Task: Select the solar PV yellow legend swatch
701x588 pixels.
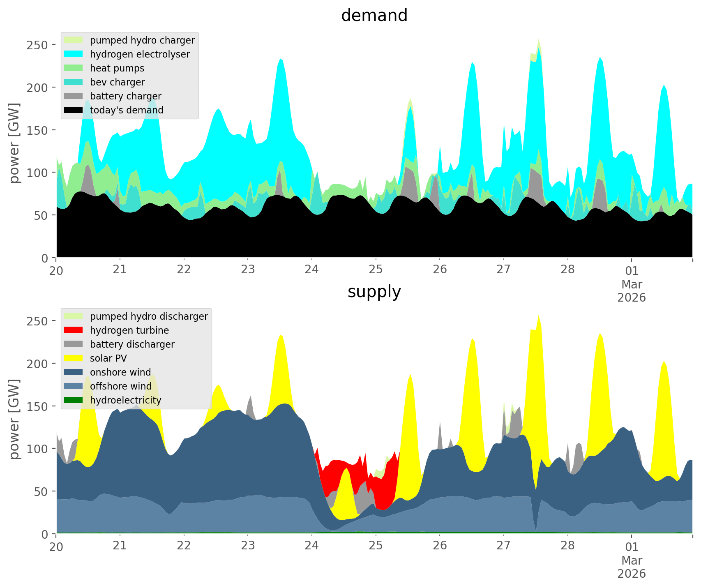Action: 74,358
